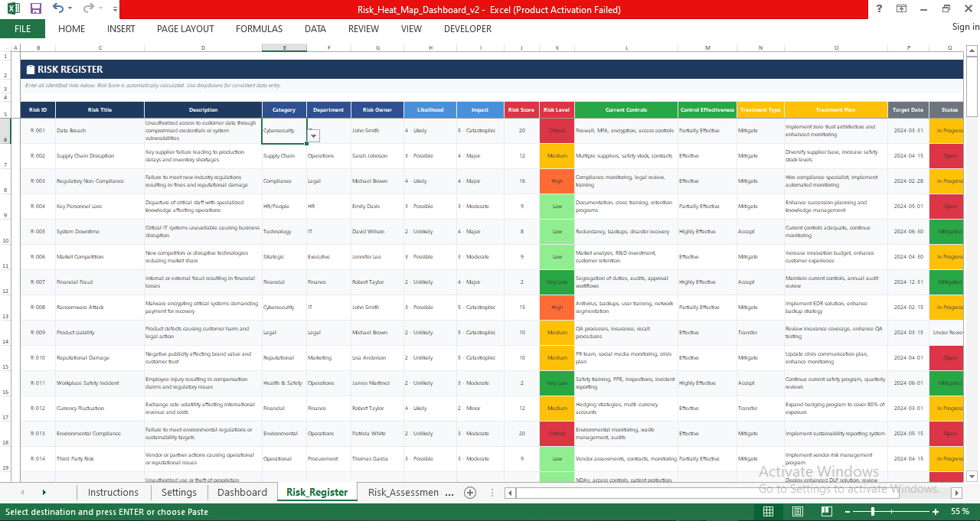Image resolution: width=980 pixels, height=521 pixels.
Task: Show more sheet tabs via ellipsis
Action: tap(449, 493)
